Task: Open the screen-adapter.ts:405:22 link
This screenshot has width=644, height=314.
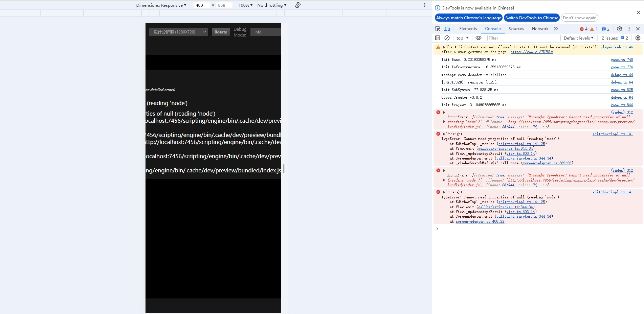Action: click(480, 221)
